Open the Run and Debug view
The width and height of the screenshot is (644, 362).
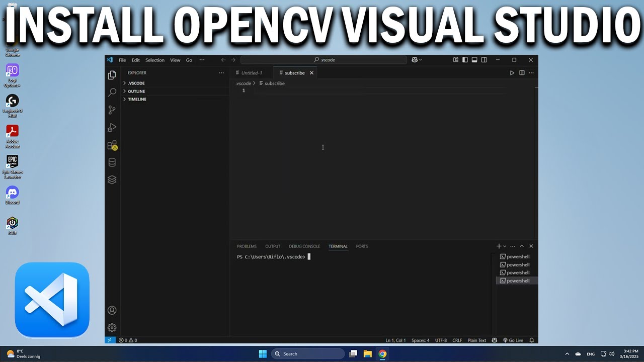click(112, 128)
